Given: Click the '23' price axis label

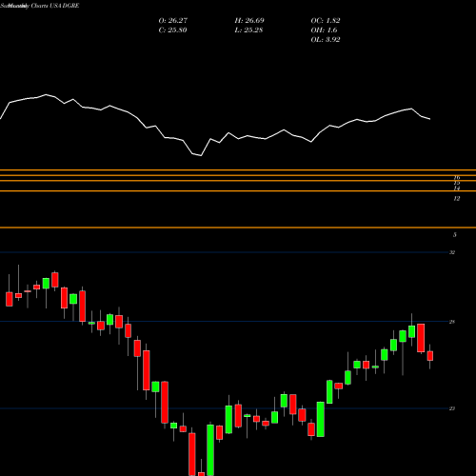Looking at the screenshot, I should click(452, 408).
